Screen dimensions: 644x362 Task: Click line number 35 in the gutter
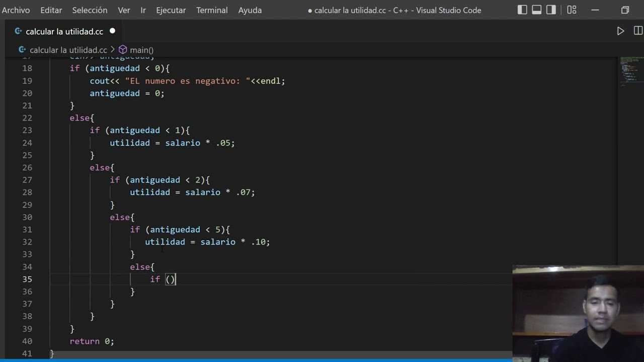pyautogui.click(x=27, y=279)
